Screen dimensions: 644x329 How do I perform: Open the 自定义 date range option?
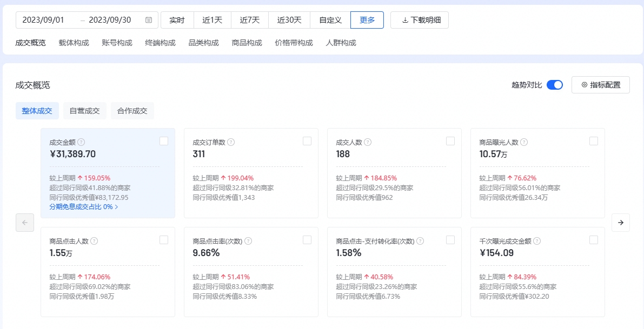coord(330,20)
